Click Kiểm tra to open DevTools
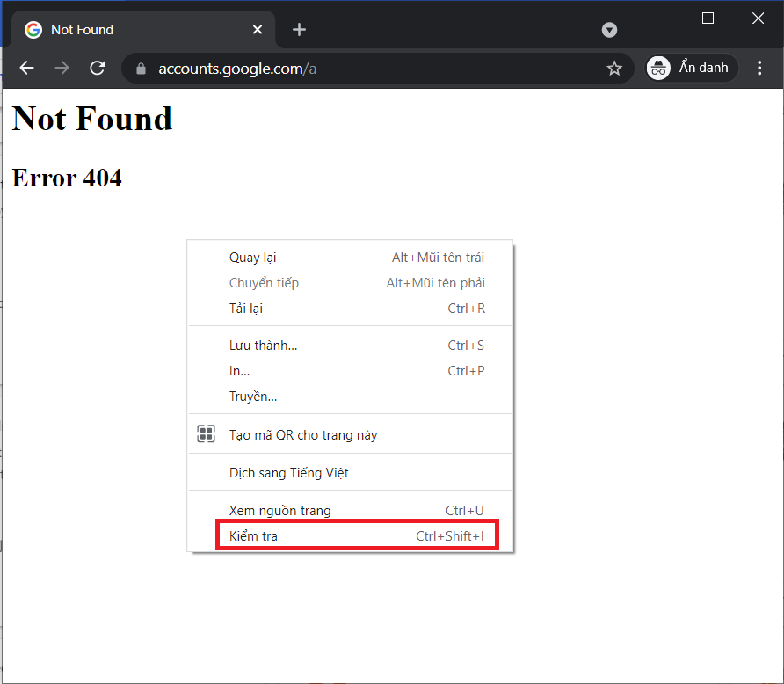Image resolution: width=784 pixels, height=684 pixels. click(x=350, y=536)
